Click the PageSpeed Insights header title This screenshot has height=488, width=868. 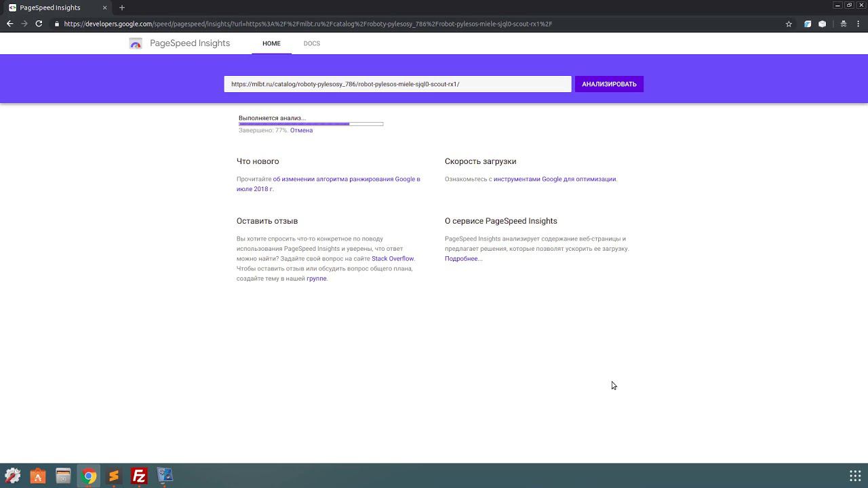tap(190, 43)
